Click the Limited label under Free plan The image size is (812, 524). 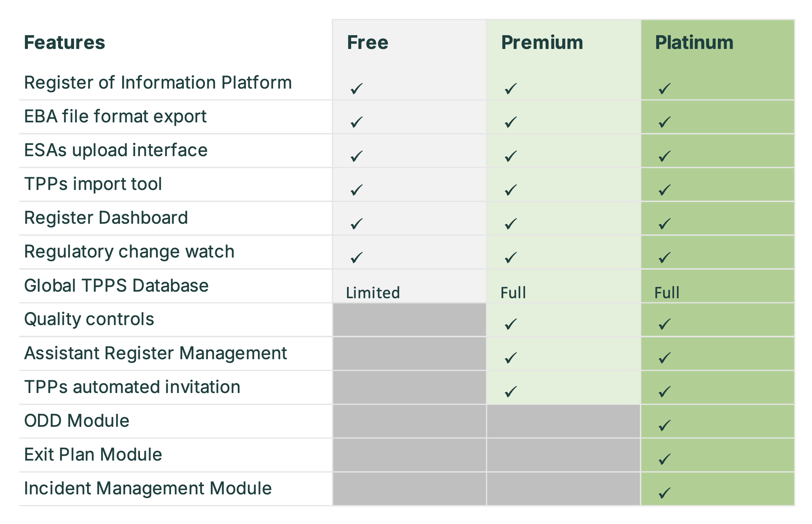click(x=373, y=293)
